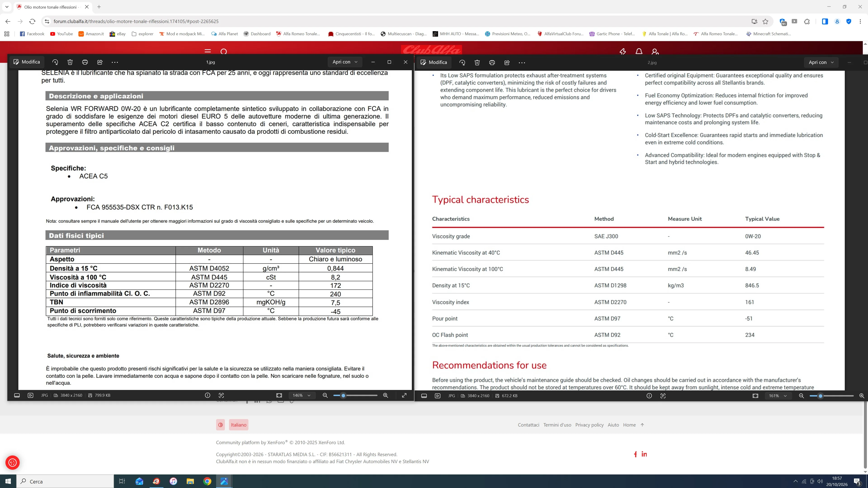Delete the image in the 1.jpg viewer
The width and height of the screenshot is (868, 488).
(70, 62)
